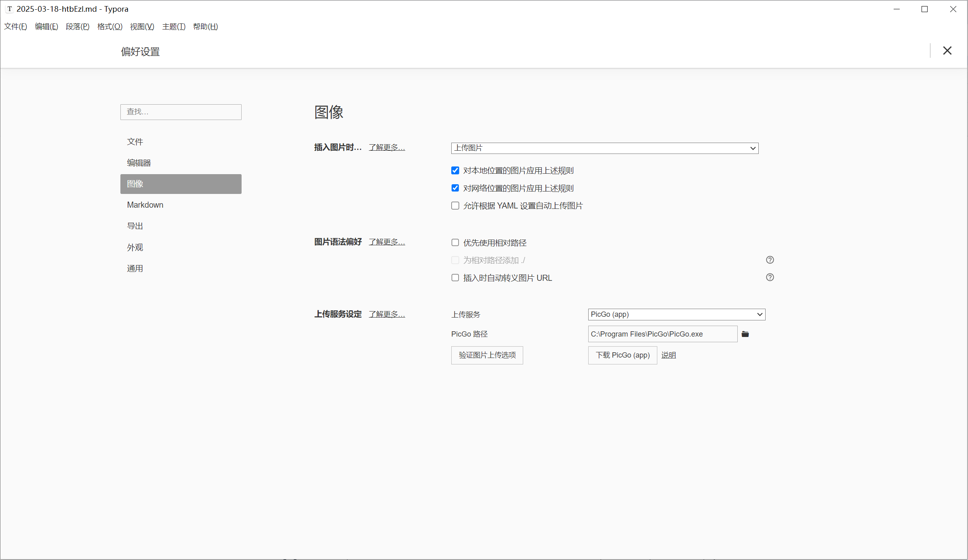Open the 主题(T) menu
The image size is (968, 560).
(174, 27)
